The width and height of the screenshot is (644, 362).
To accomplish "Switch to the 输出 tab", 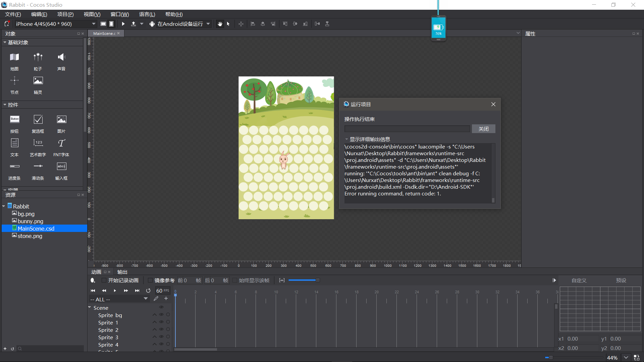I will click(122, 272).
